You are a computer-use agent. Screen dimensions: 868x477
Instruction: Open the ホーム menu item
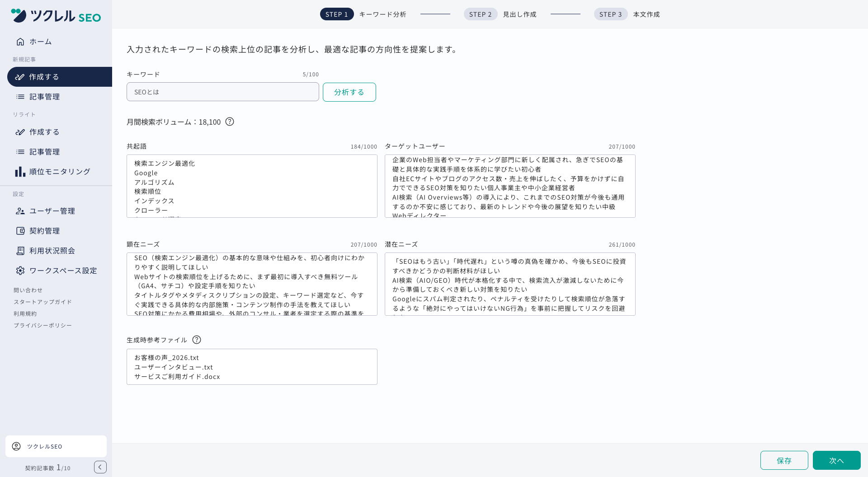click(60, 42)
